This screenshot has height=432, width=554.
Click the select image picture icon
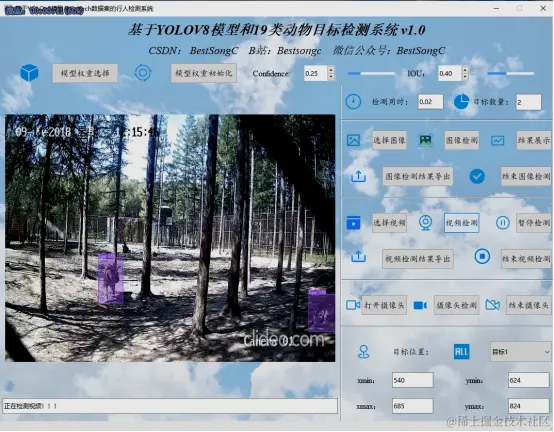(353, 140)
